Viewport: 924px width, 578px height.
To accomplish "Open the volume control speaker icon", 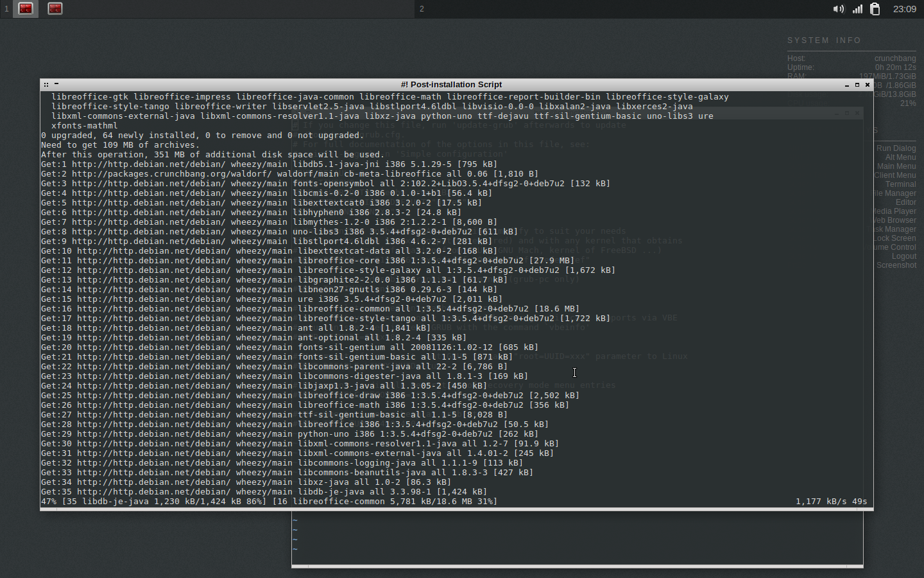I will 839,9.
